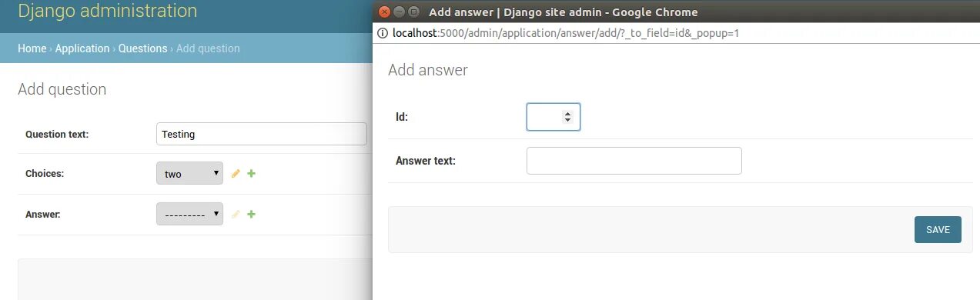The width and height of the screenshot is (980, 300).
Task: Go to Home breadcrumb link
Action: pyautogui.click(x=32, y=48)
